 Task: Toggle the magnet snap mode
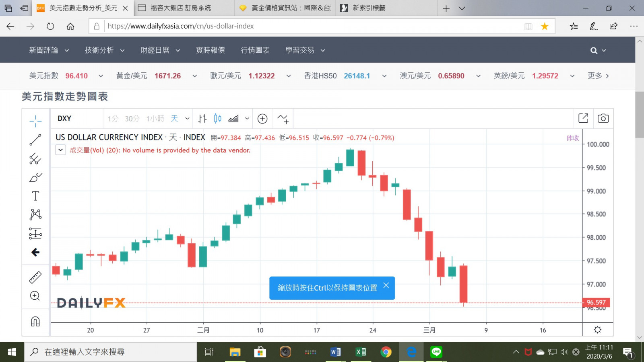pyautogui.click(x=35, y=321)
